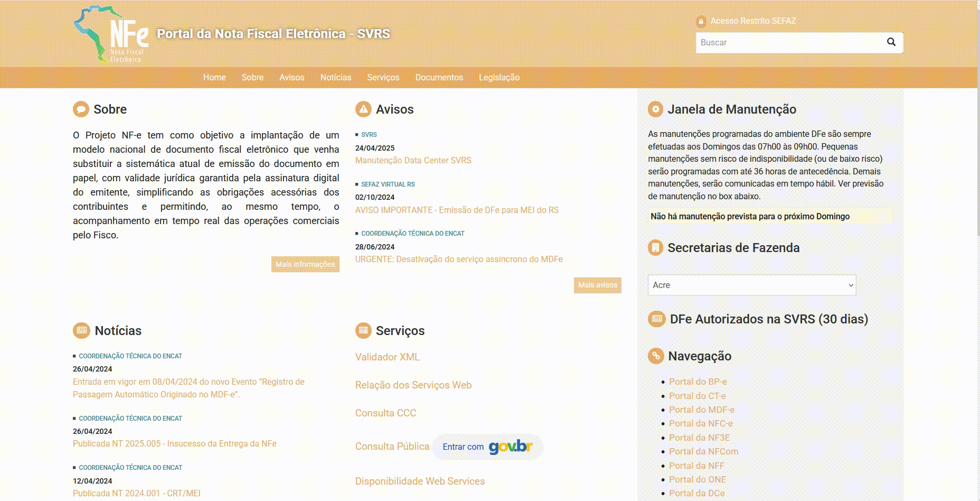
Task: Open the Documentos navigation menu
Action: 439,78
